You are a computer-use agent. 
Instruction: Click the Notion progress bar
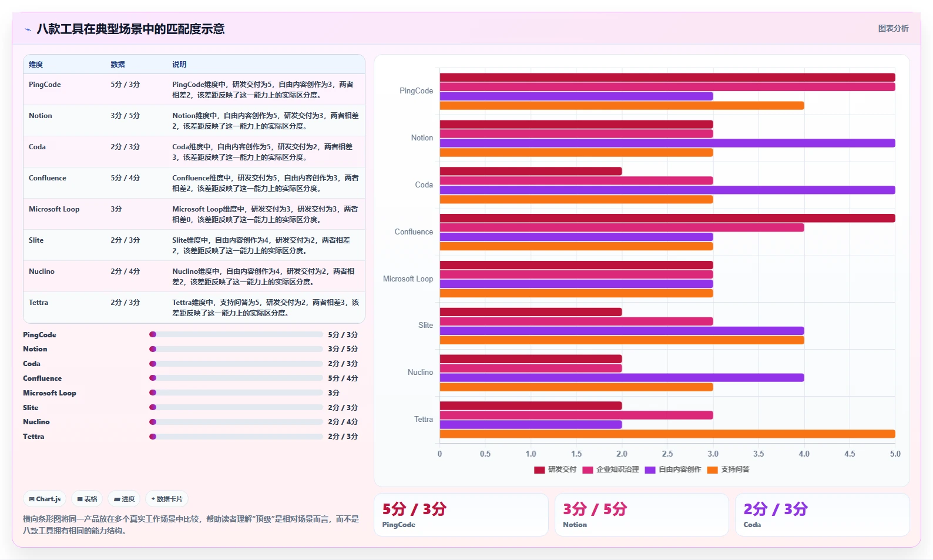[x=236, y=349]
